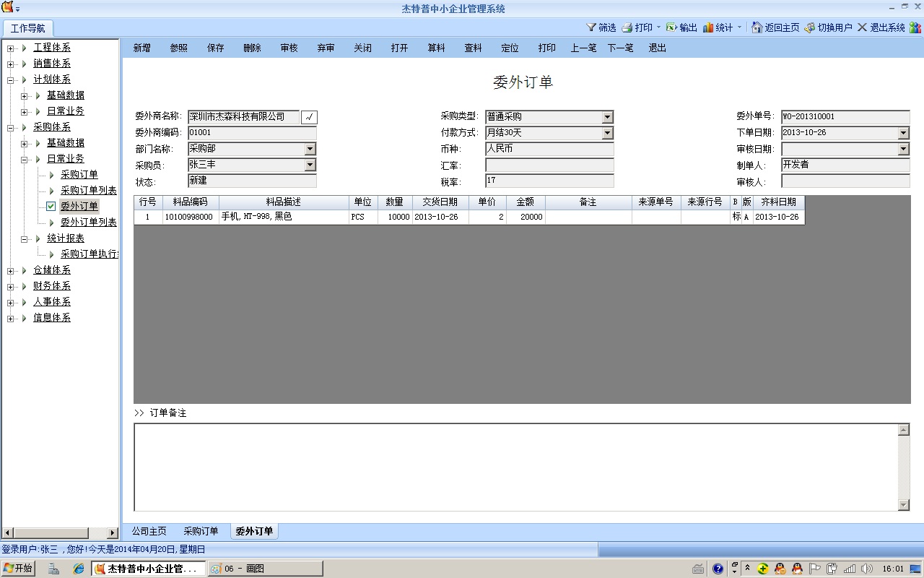Click 参照 in the order toolbar
Viewport: 924px width, 578px height.
point(178,48)
